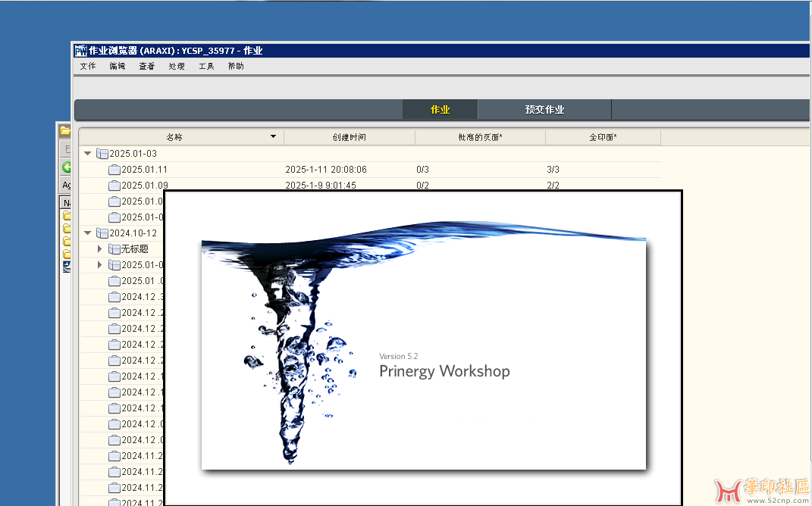
Task: Collapse the 2024.10-12 job group
Action: 87,233
